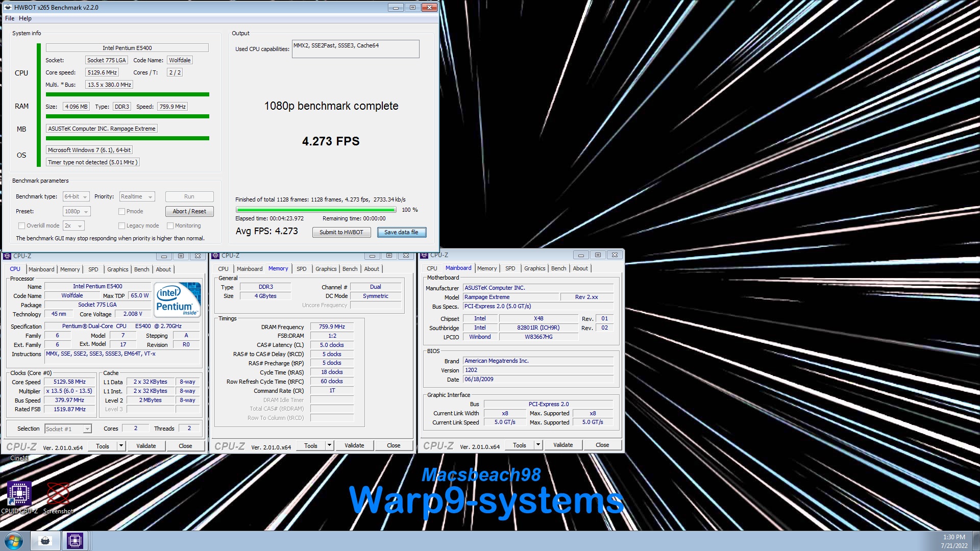This screenshot has height=551, width=980.
Task: Click the Rampage Extreme model field
Action: click(510, 297)
